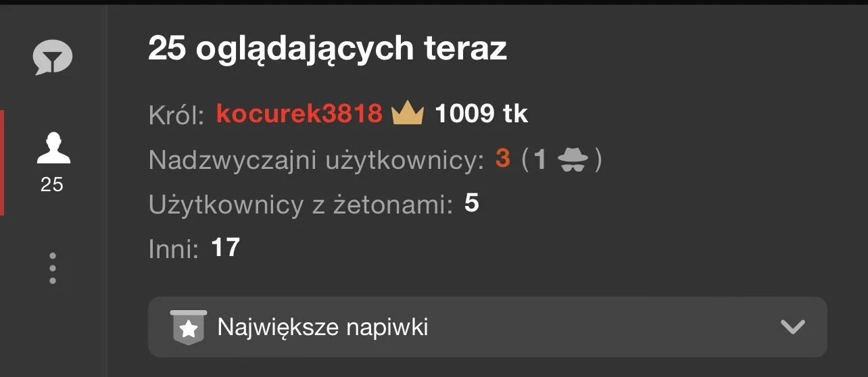Click the orange number 3 extraordinary users count
Viewport: 868px width, 377px height.
click(x=502, y=159)
